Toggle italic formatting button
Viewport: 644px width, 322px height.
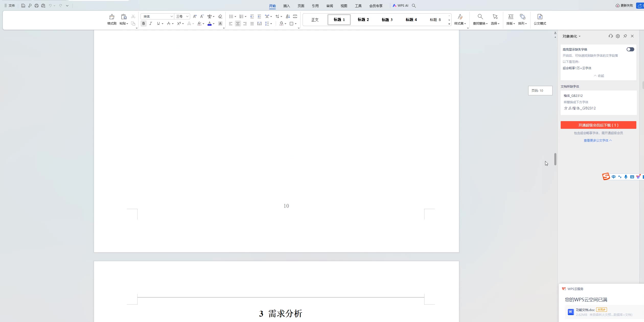pyautogui.click(x=151, y=24)
